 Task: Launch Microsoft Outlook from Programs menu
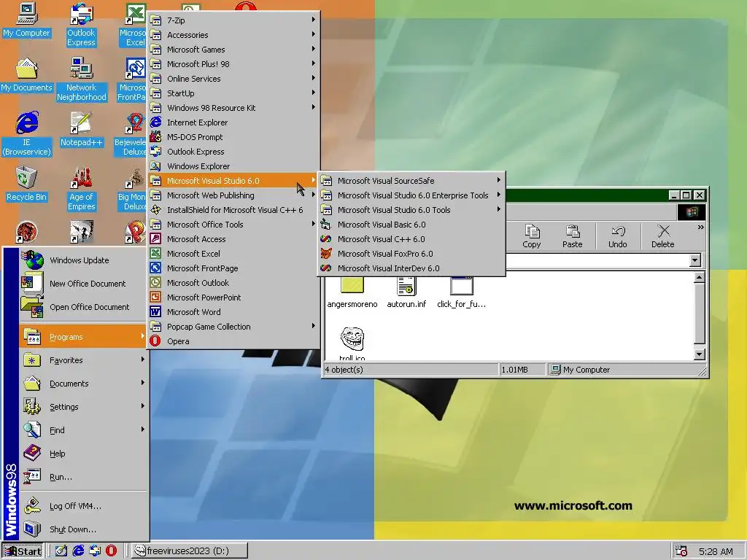point(233,283)
